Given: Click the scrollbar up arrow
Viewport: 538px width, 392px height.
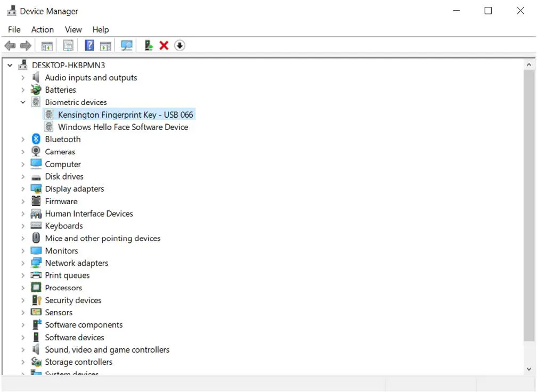Looking at the screenshot, I should pos(529,64).
